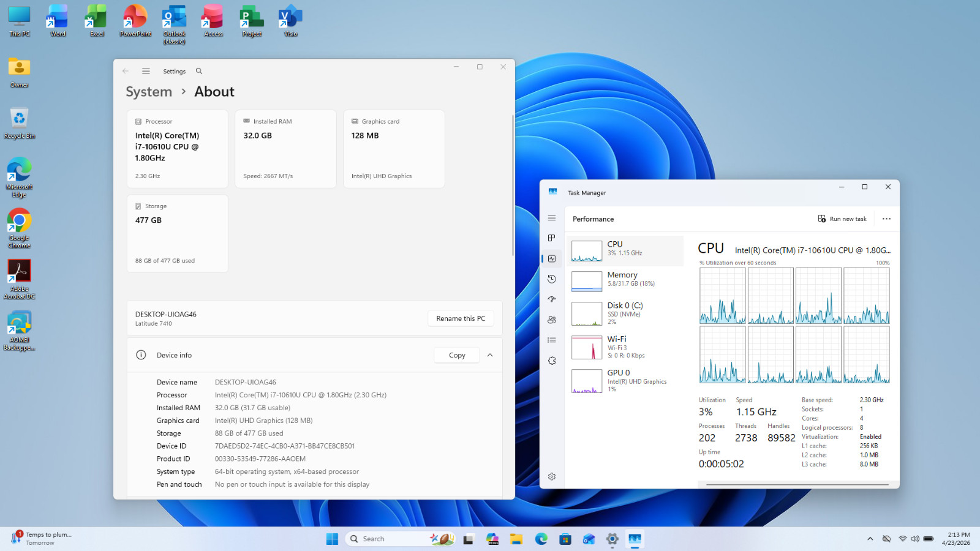Select Performance icon in Task Manager sidebar

point(552,259)
